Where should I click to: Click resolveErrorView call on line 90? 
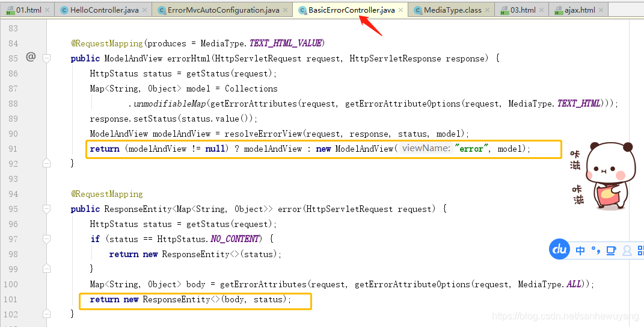click(263, 134)
